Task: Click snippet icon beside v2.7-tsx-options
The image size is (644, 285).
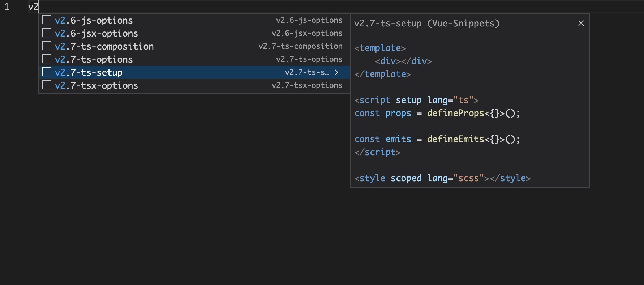Action: [x=47, y=86]
